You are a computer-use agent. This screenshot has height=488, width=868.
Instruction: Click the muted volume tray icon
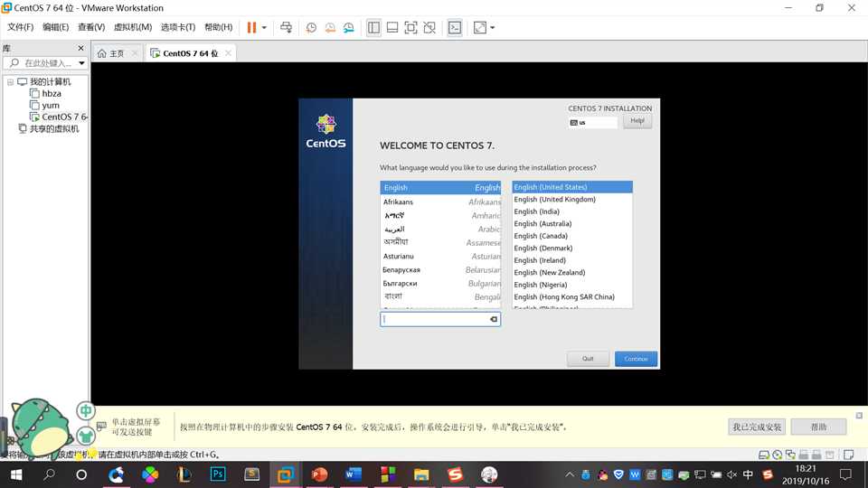click(731, 474)
